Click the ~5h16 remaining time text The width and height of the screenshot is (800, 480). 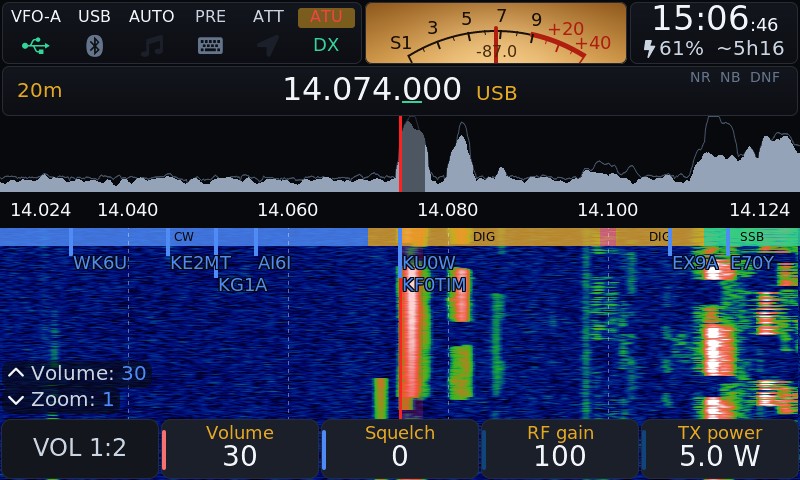(x=751, y=49)
